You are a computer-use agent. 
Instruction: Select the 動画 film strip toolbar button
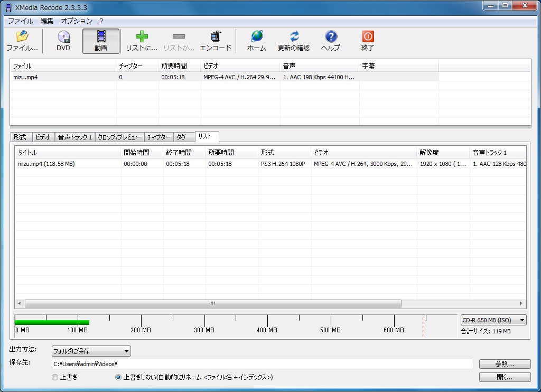point(101,41)
